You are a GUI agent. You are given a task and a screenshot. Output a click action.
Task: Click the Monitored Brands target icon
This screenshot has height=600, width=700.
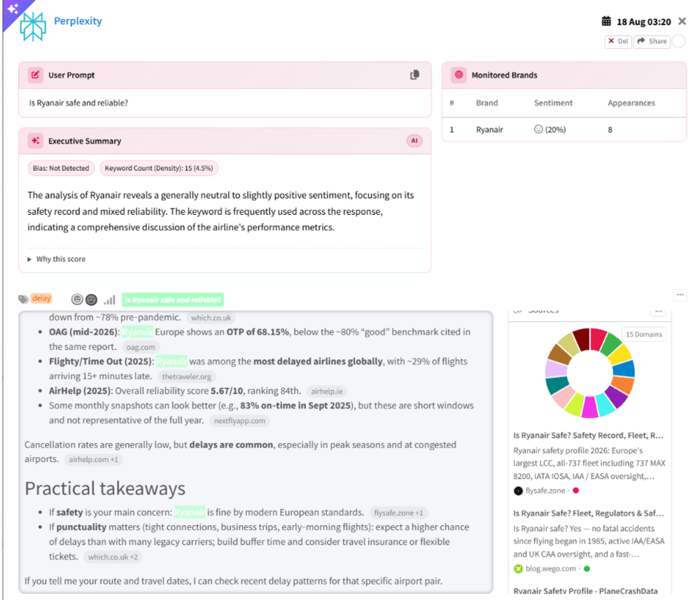tap(458, 75)
